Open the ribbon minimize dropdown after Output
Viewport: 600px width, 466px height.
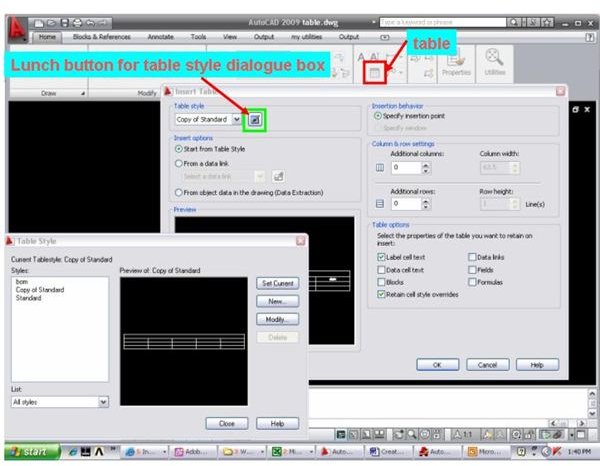coord(385,37)
